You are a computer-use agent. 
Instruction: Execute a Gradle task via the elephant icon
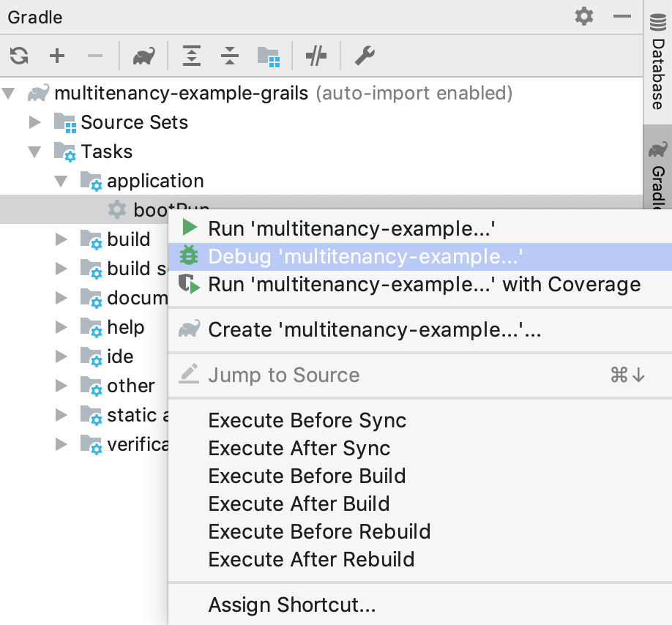143,56
